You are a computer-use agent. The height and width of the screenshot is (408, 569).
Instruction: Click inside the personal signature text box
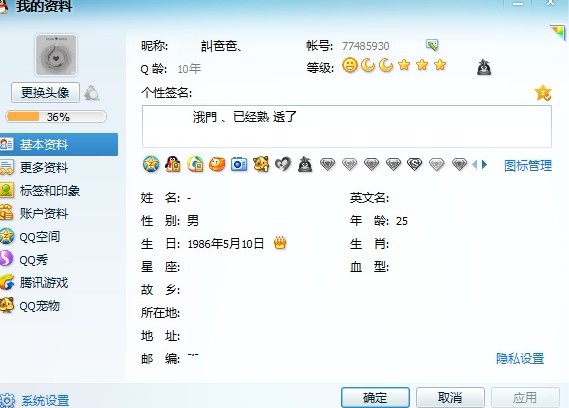[347, 126]
